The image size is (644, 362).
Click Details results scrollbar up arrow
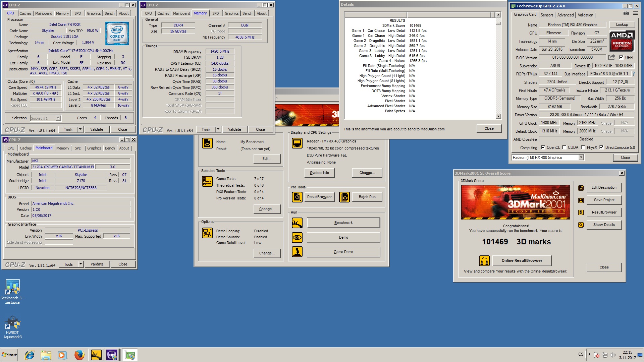[x=498, y=15]
